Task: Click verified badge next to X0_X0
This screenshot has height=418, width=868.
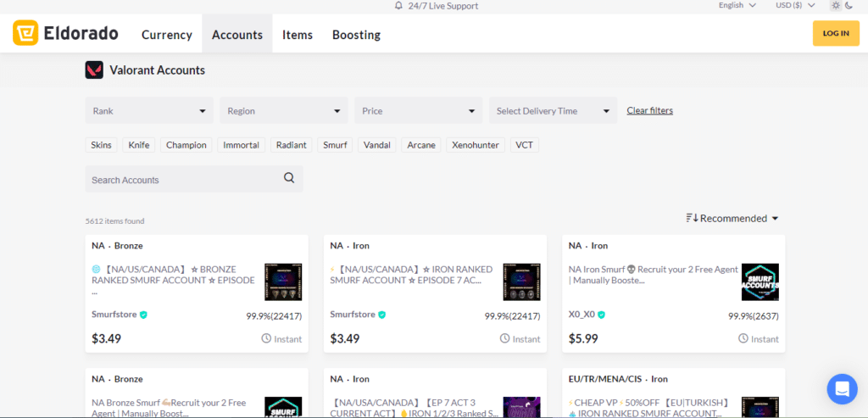Action: 602,315
